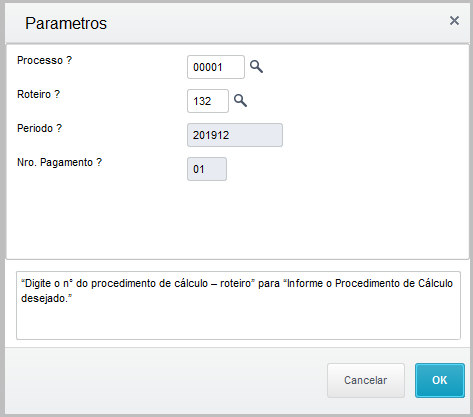Click the word "desejado." in help text

click(47, 299)
